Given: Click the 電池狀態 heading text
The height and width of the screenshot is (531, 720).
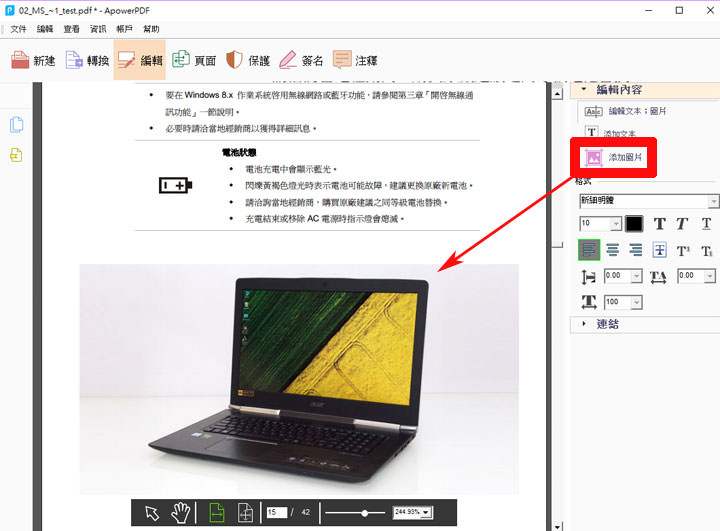Looking at the screenshot, I should point(239,153).
